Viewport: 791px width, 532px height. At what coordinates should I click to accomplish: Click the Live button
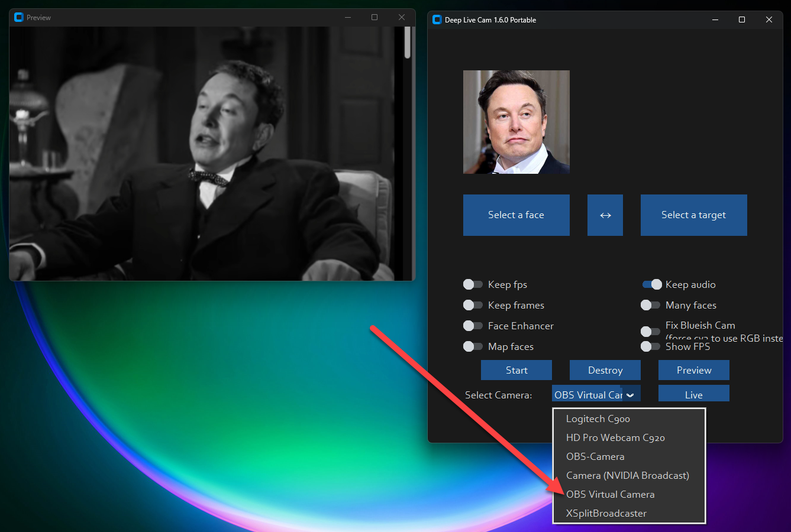point(693,394)
